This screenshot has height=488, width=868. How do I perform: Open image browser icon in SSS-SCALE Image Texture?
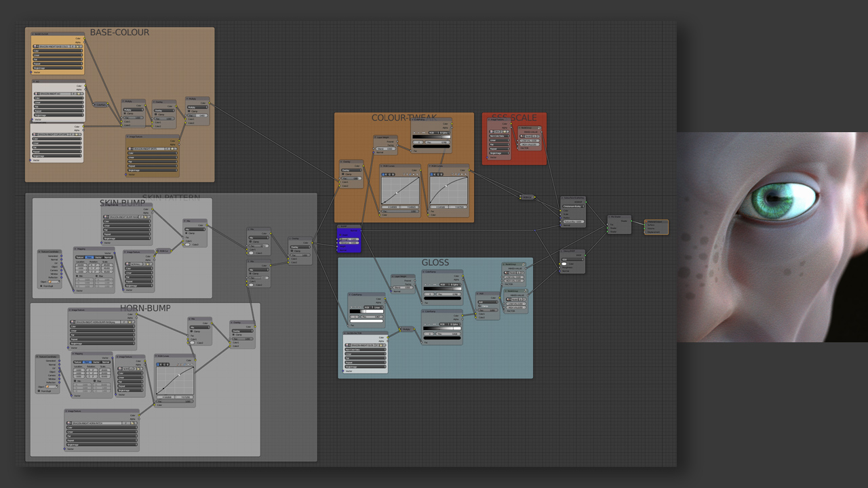pos(491,131)
